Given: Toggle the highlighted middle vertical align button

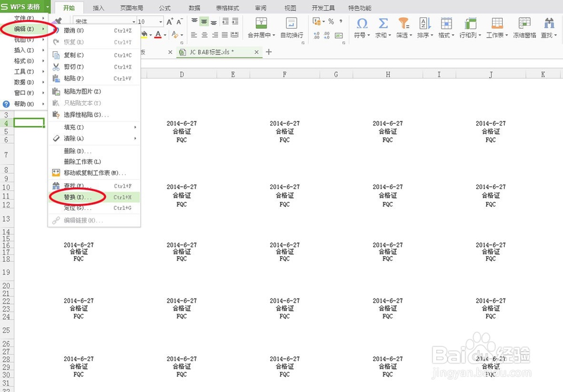Looking at the screenshot, I should [204, 21].
